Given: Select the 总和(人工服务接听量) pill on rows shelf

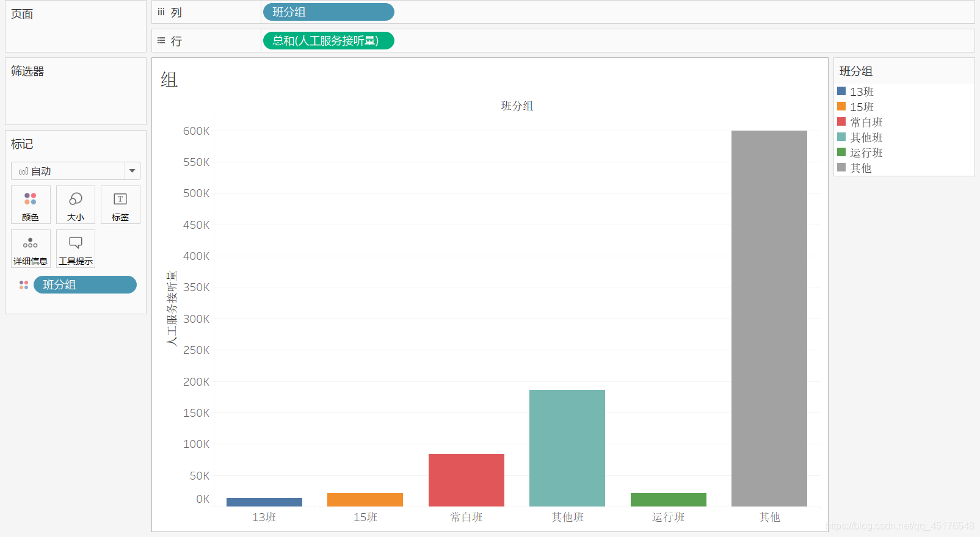Looking at the screenshot, I should coord(328,41).
